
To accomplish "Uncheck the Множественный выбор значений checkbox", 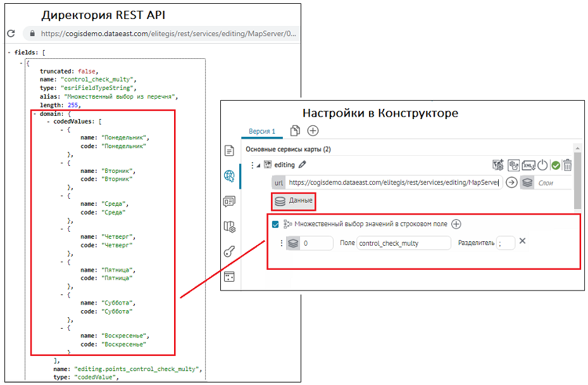I will (x=275, y=224).
